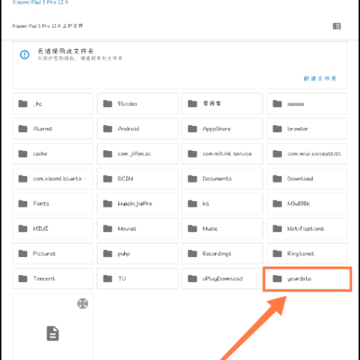Click the 新建文件夹 link
Screen dimensions: 360x360
(320, 78)
